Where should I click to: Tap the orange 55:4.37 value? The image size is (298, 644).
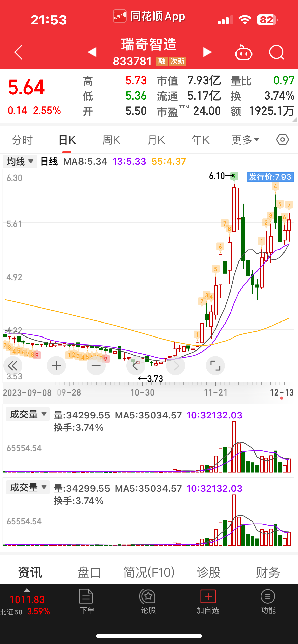(x=169, y=161)
